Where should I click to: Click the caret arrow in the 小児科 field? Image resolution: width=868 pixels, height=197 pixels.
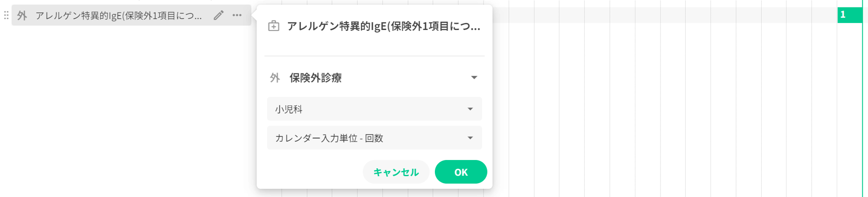pos(470,109)
